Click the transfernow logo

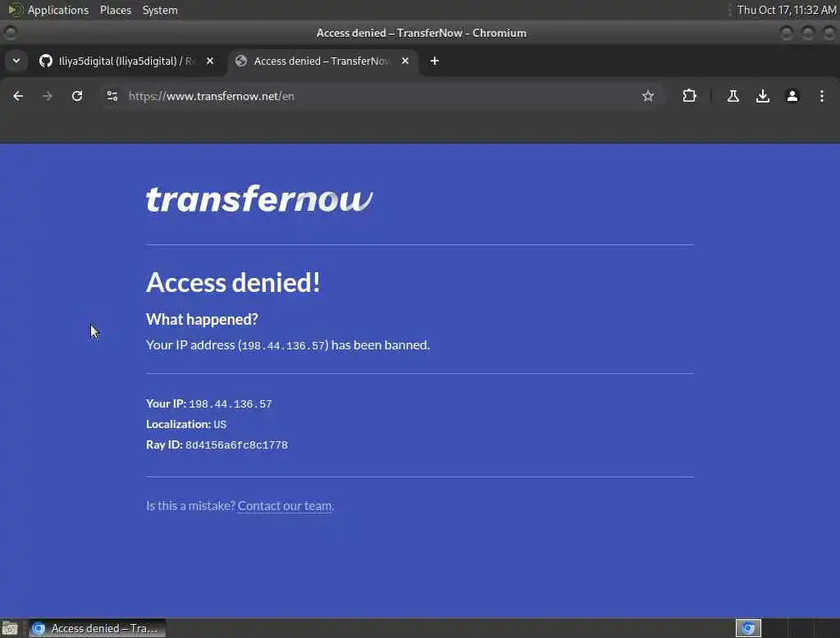click(259, 199)
